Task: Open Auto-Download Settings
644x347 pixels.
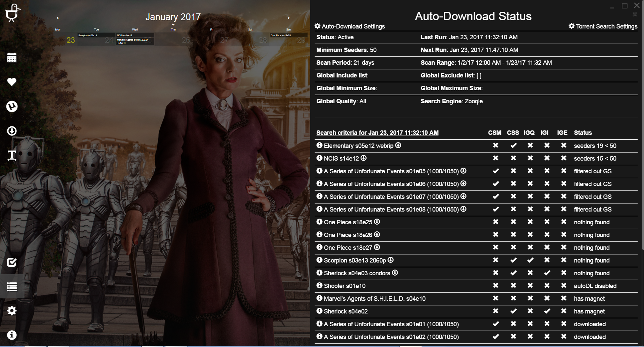Action: coord(350,26)
